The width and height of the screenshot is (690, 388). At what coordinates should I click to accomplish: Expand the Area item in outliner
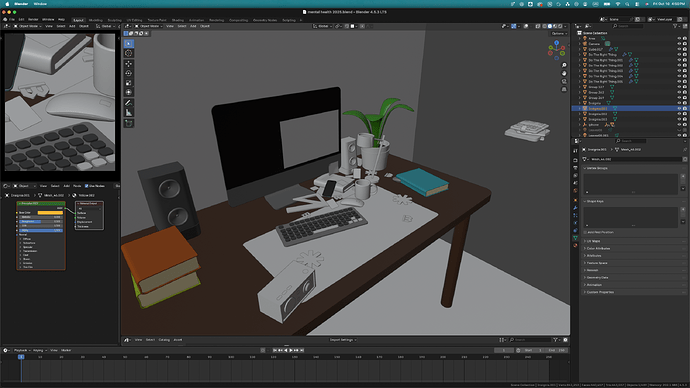[x=580, y=38]
